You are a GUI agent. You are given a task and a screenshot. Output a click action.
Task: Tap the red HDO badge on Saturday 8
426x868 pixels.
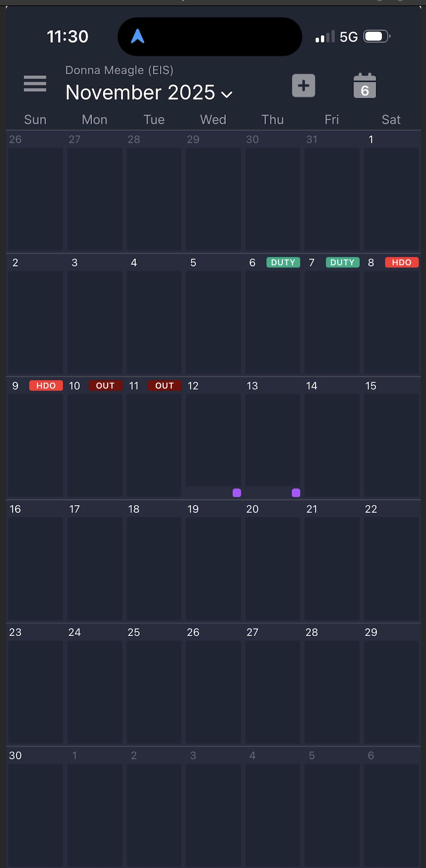click(x=402, y=262)
